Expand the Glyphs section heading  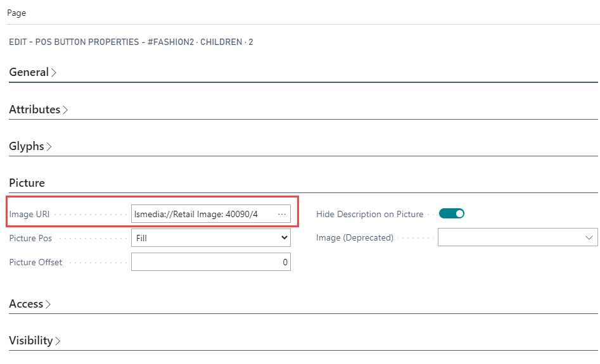[27, 146]
